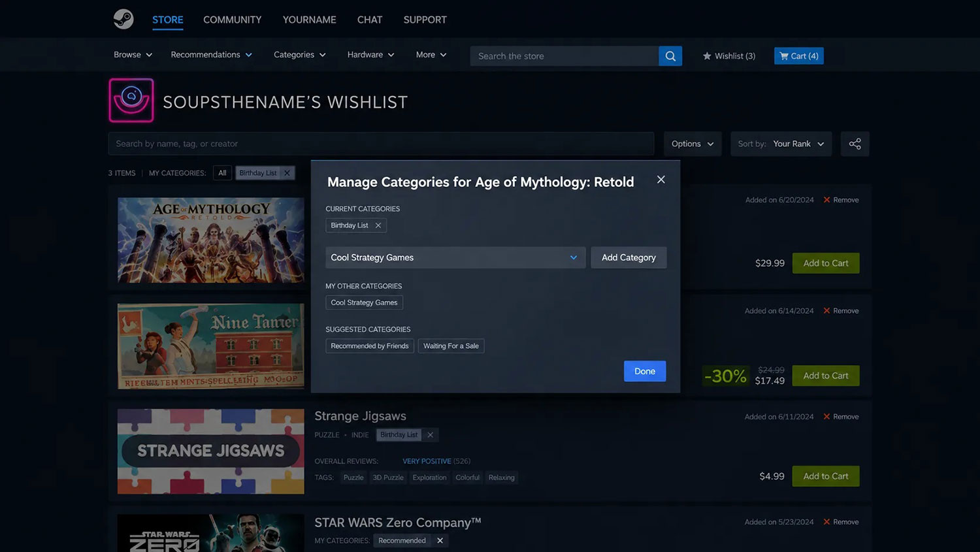Click the Relaxing tag

(x=501, y=478)
